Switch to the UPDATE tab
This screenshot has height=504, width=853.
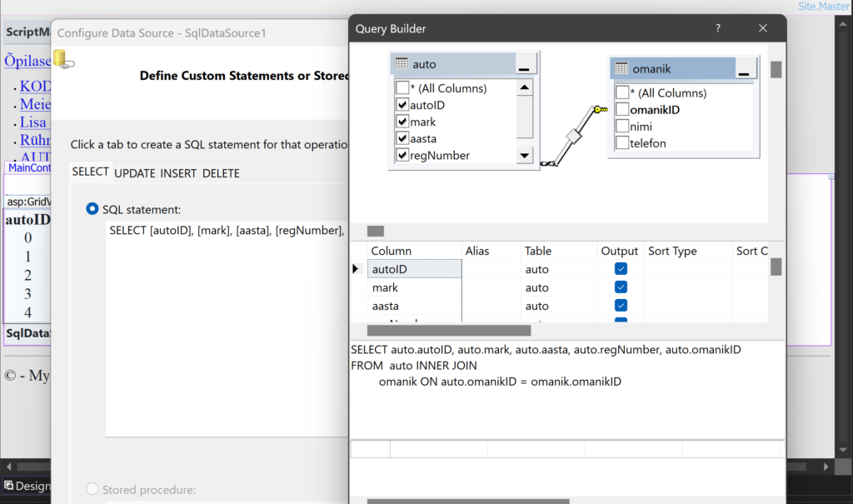click(135, 173)
